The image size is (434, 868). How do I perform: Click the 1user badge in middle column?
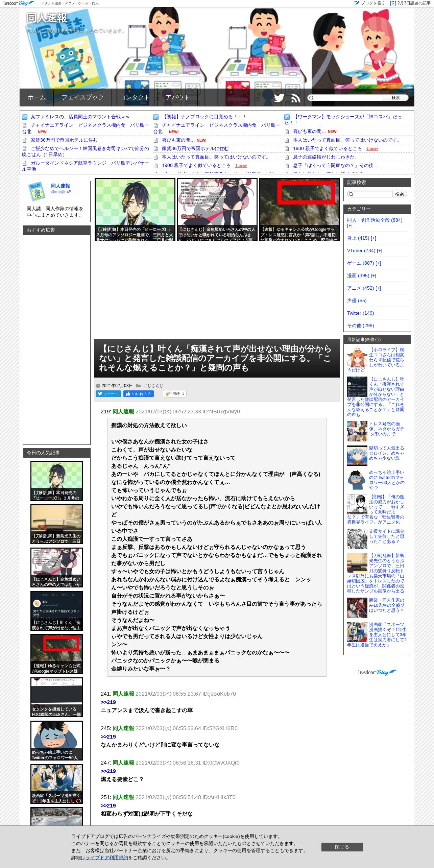tap(241, 166)
